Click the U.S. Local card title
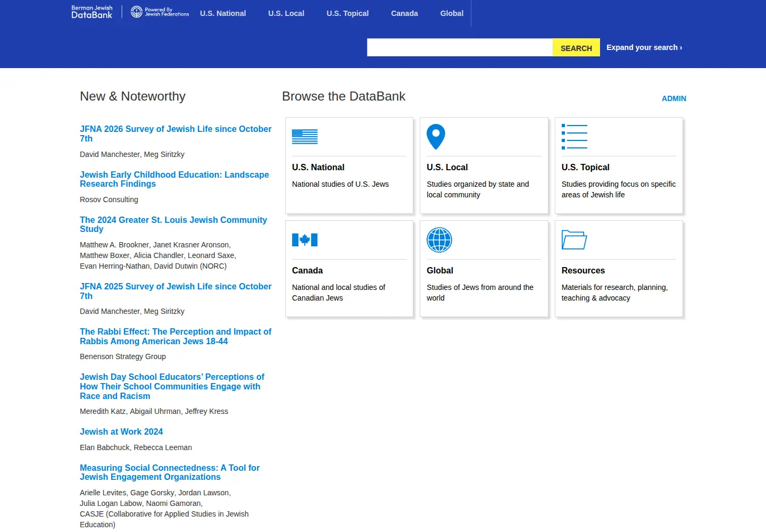 click(447, 167)
